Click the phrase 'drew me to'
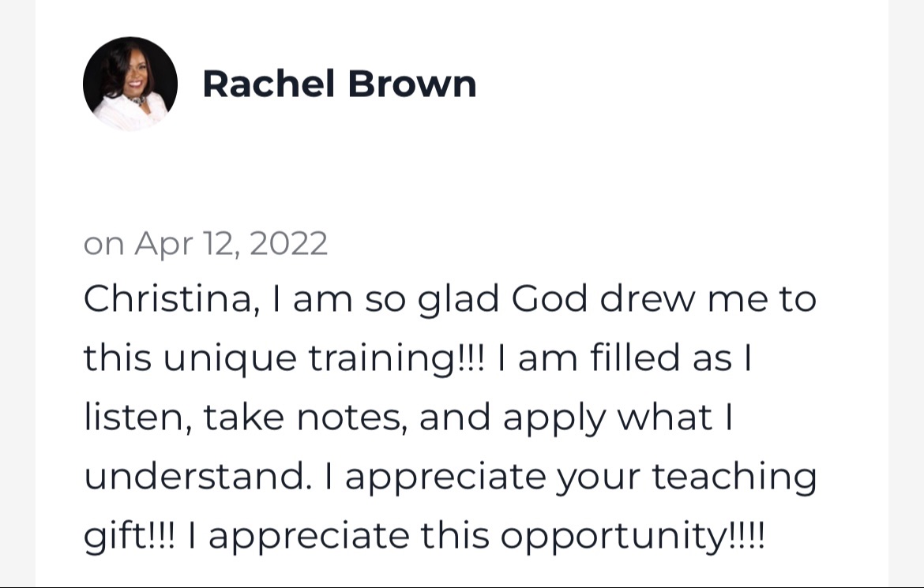Image resolution: width=924 pixels, height=588 pixels. tap(708, 298)
